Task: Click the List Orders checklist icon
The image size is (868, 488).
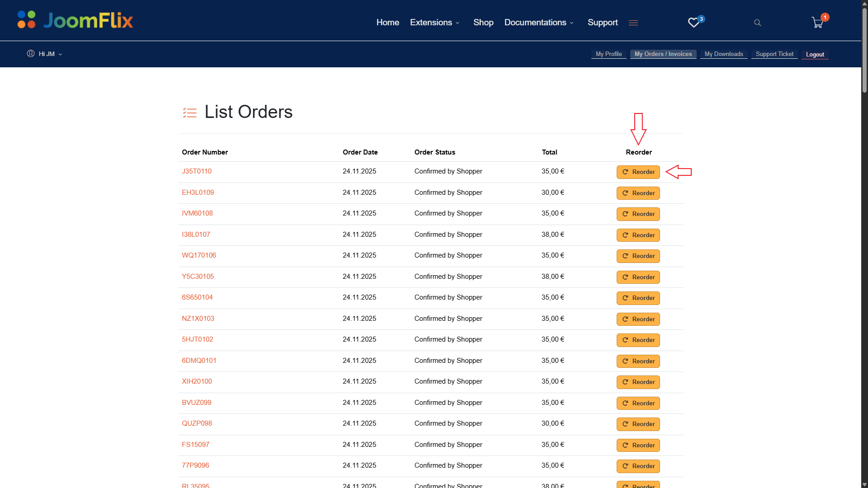Action: [189, 113]
